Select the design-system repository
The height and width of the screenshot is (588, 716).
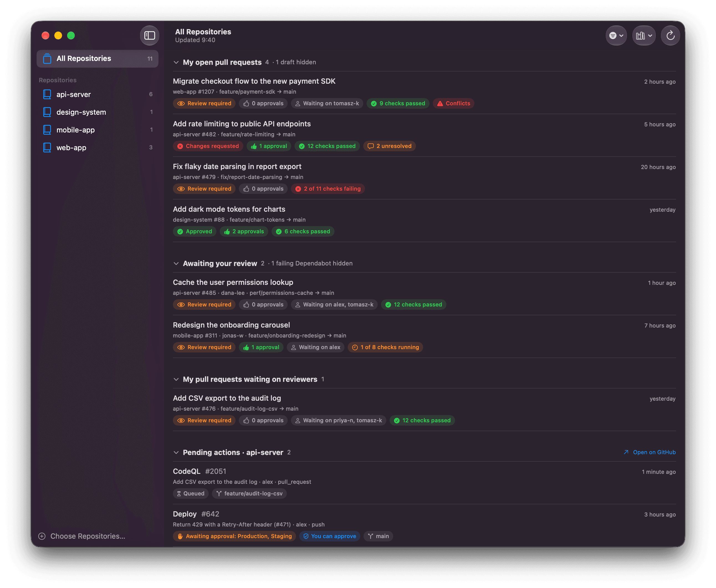[98, 112]
